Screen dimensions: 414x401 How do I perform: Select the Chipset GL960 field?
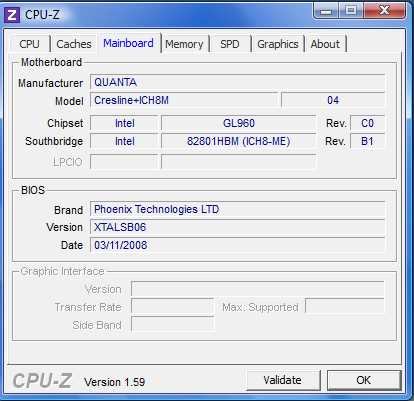[x=239, y=123]
